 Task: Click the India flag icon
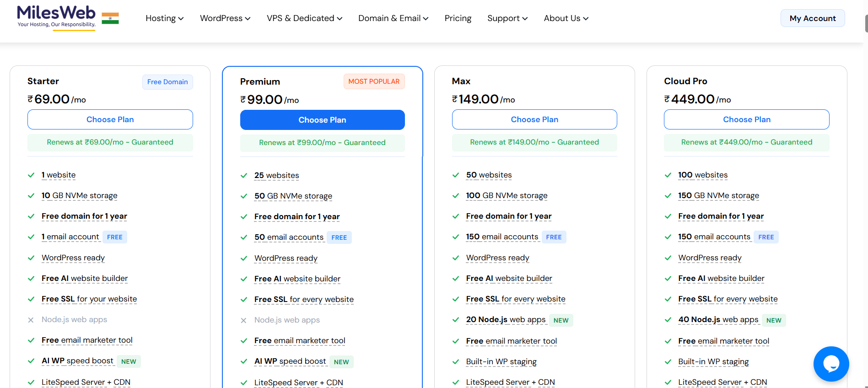coord(110,17)
